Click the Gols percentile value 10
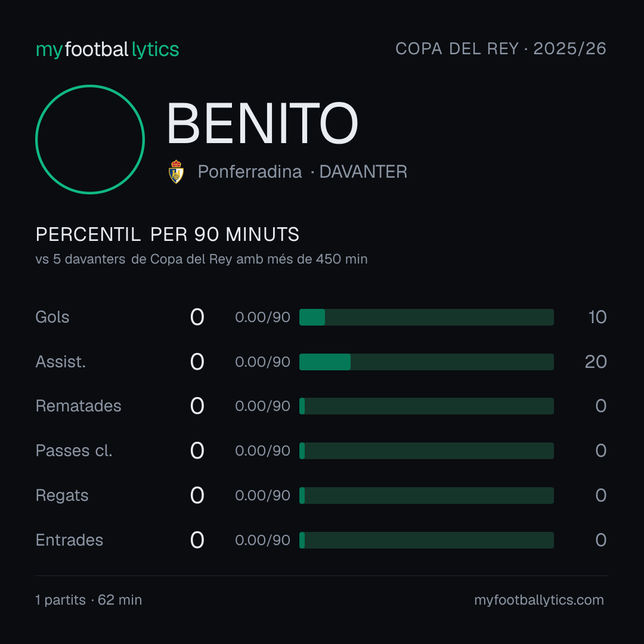Screen dimensions: 644x644 click(x=597, y=317)
